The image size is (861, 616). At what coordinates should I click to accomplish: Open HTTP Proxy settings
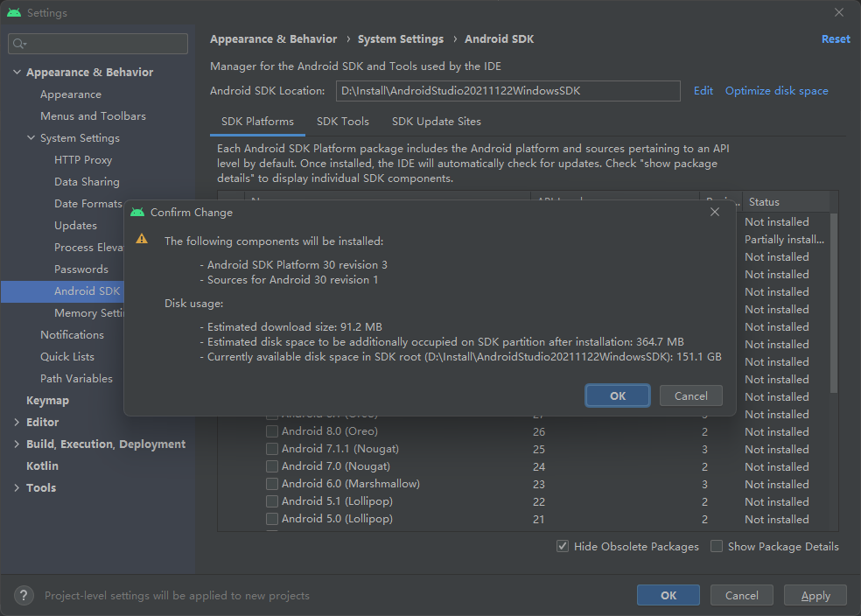click(x=83, y=160)
